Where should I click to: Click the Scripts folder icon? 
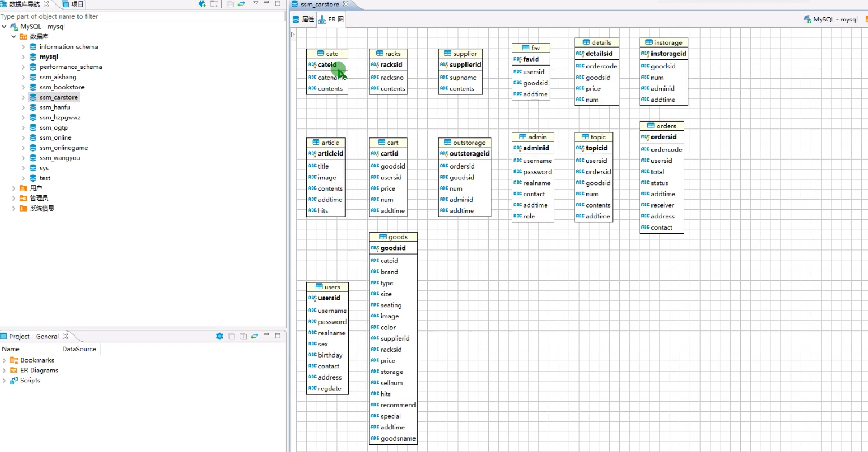point(14,380)
